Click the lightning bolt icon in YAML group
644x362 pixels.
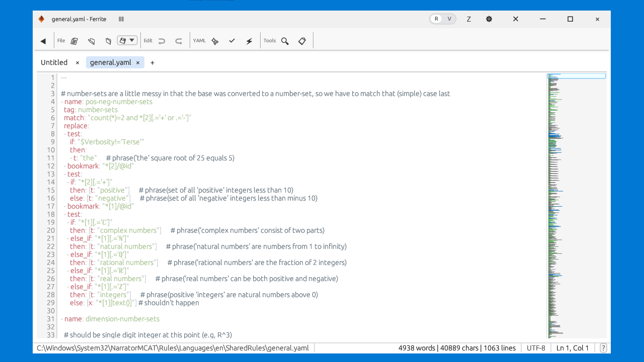tap(249, 41)
